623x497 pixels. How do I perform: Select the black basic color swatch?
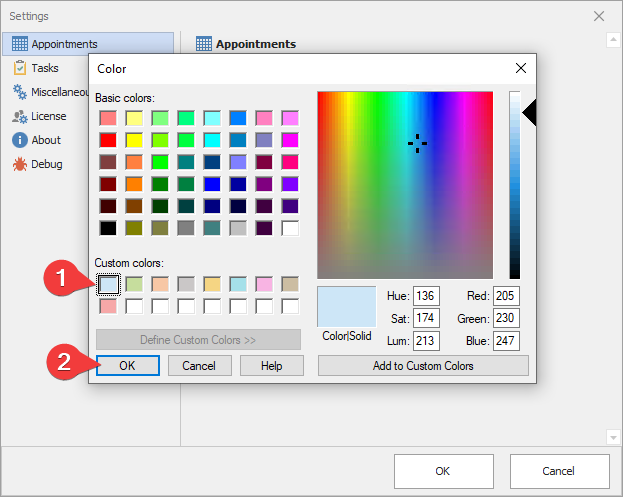[x=108, y=228]
